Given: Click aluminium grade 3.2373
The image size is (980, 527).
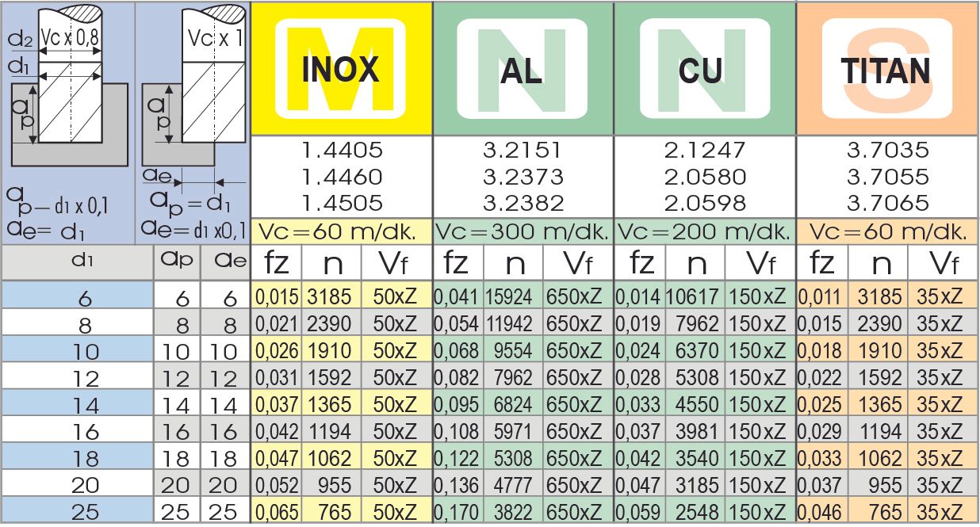Looking at the screenshot, I should click(523, 176).
